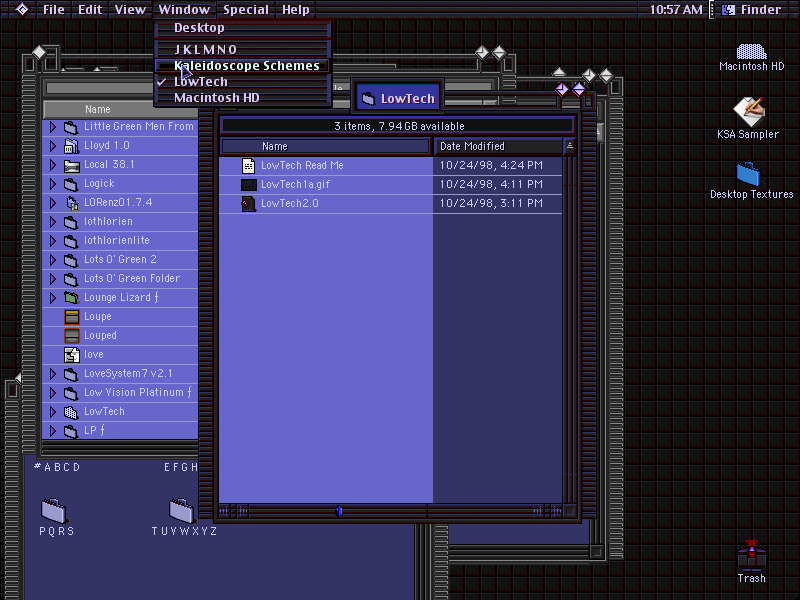This screenshot has height=600, width=800.
Task: Click folder icon in LowTech window title
Action: tap(368, 99)
